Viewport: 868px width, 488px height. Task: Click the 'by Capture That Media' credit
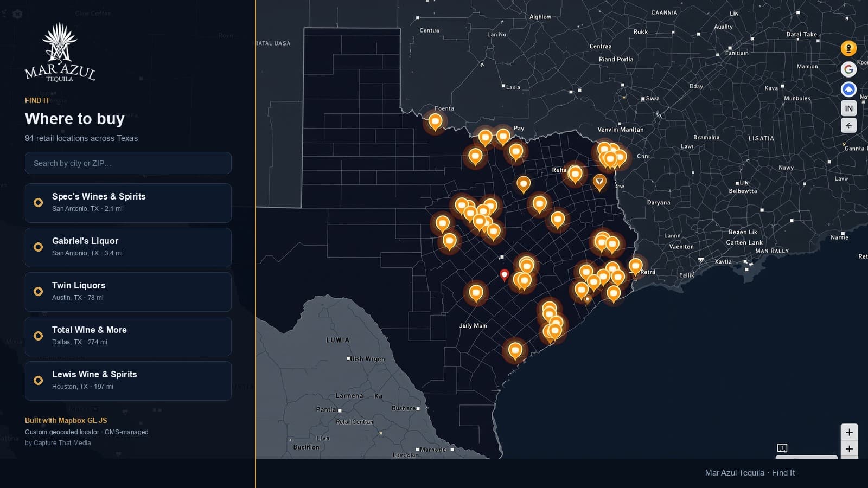[x=58, y=443]
